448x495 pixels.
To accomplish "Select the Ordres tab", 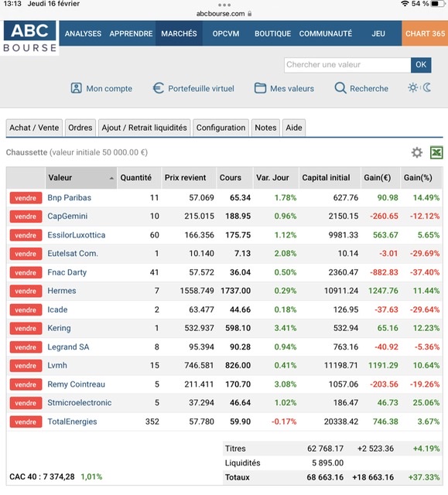I will (x=80, y=128).
